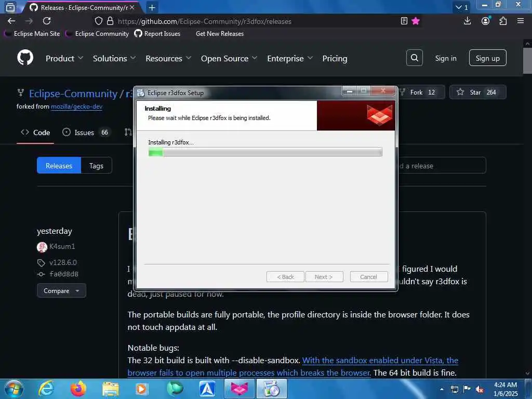The width and height of the screenshot is (532, 399).
Task: Open the Windows Start orb
Action: [x=14, y=389]
